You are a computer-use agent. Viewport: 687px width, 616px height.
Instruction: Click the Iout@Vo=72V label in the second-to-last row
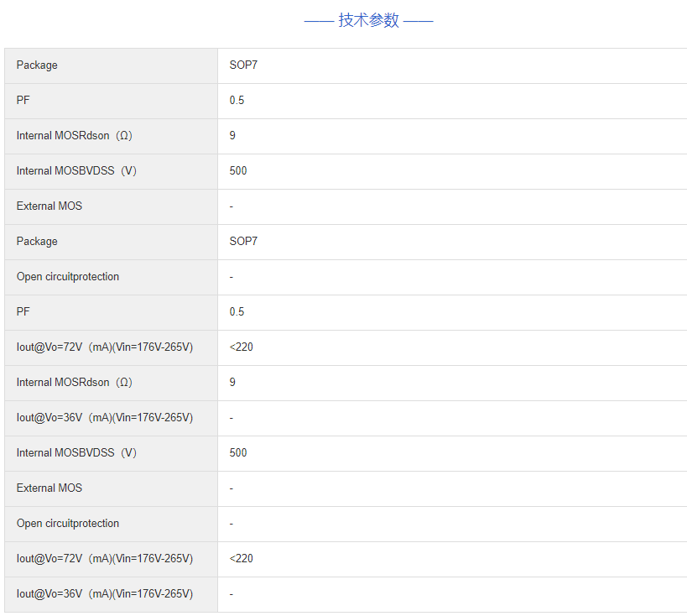tap(105, 559)
